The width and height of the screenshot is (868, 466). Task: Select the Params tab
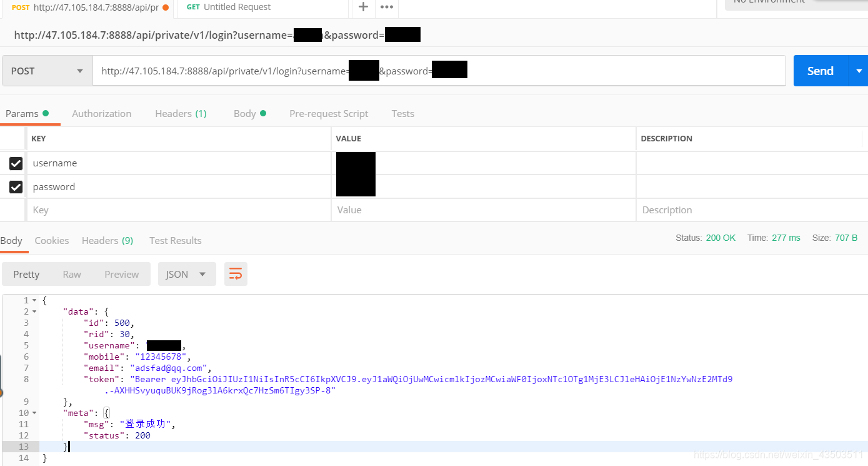(x=26, y=113)
